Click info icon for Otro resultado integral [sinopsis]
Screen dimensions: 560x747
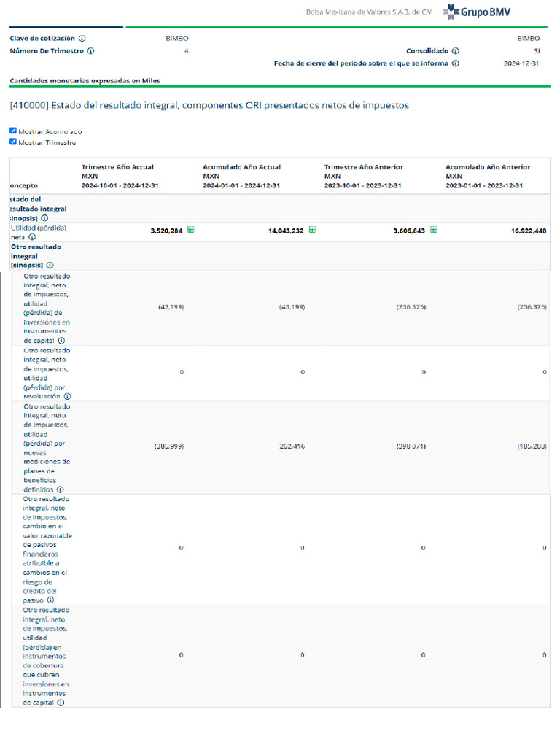click(x=50, y=266)
